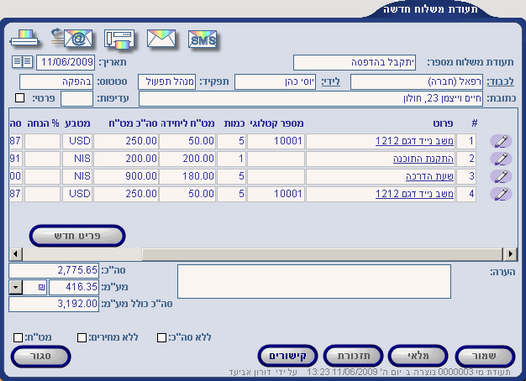Viewport: 526px width, 381px height.
Task: Click the horizontal scrollbar thumb
Action: pos(322,254)
